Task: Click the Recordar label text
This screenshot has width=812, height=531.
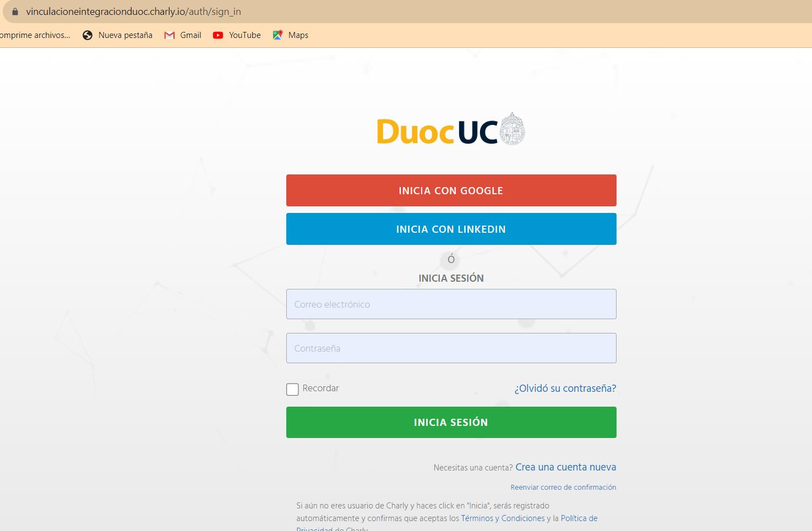Action: click(320, 388)
